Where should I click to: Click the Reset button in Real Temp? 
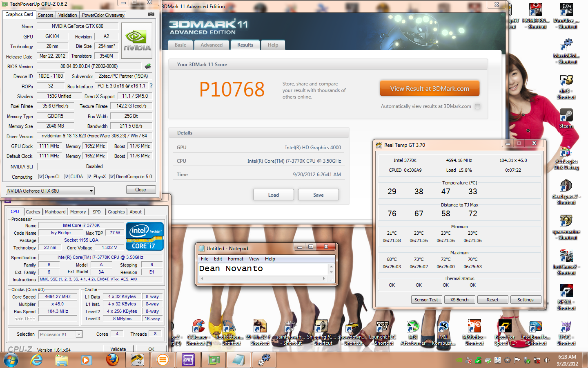click(492, 300)
